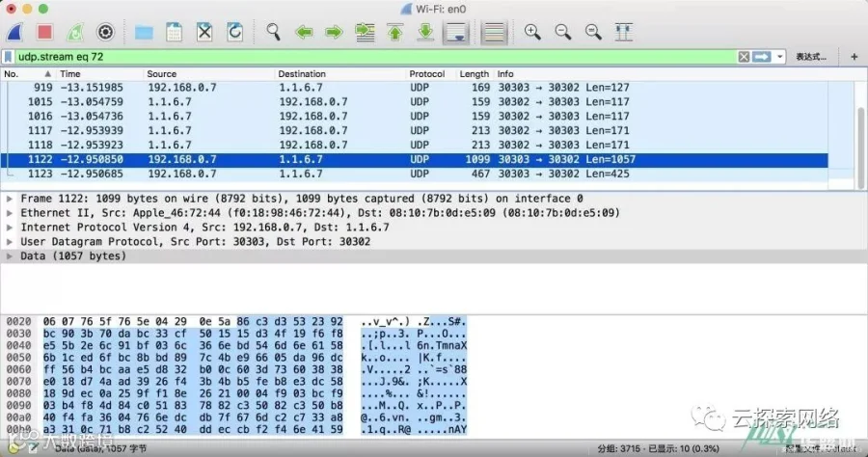
Task: Jump to the first packet icon
Action: pyautogui.click(x=395, y=32)
